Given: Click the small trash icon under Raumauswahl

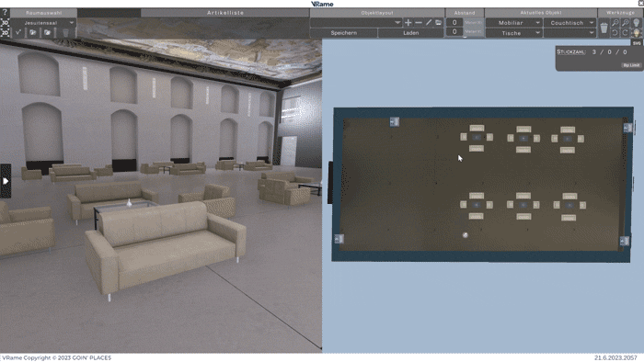Looking at the screenshot, I should pos(65,33).
